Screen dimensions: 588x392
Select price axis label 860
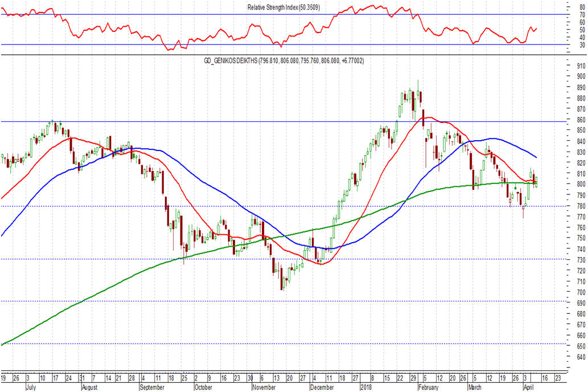(581, 120)
